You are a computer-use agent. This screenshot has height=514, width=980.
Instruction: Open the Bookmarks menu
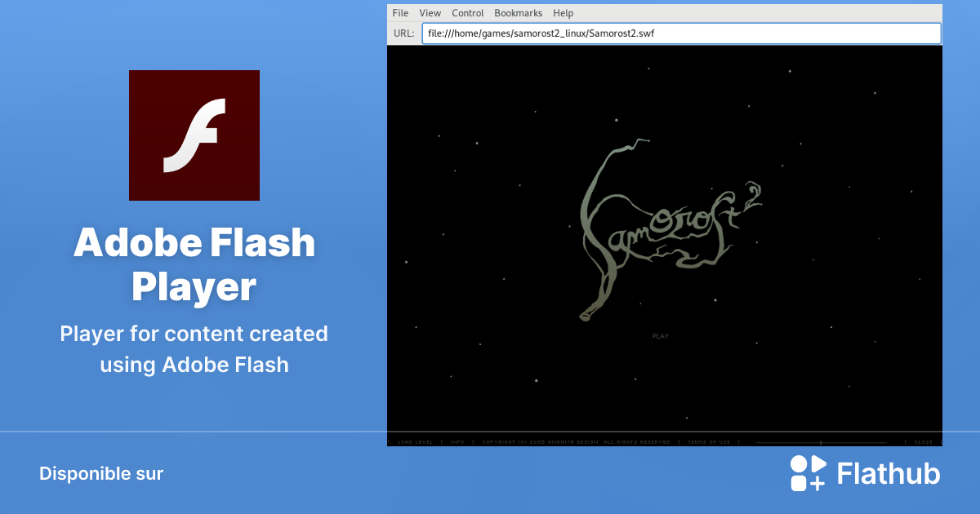pos(518,12)
